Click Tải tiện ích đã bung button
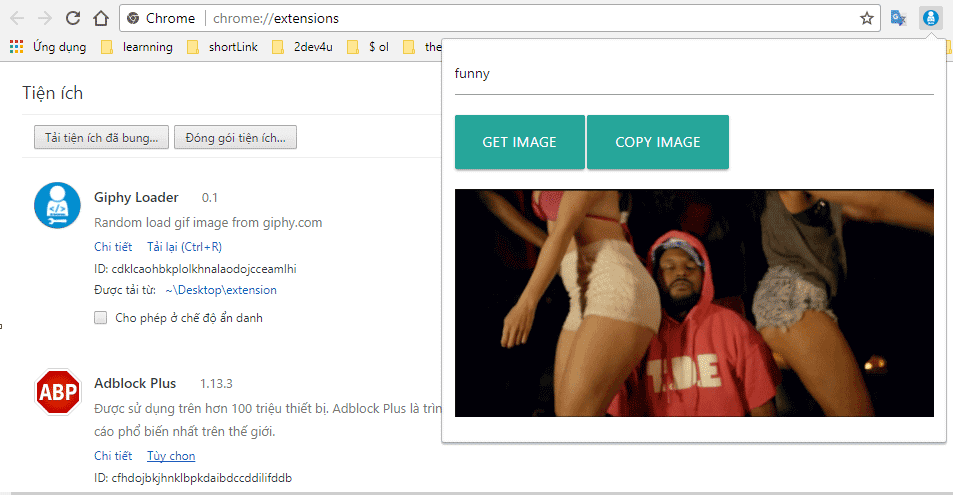Viewport: 953px width, 495px height. [101, 137]
